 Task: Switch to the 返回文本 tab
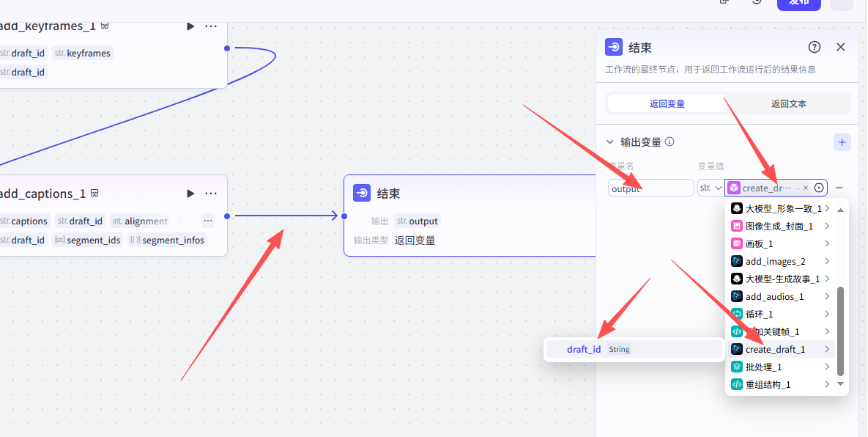tap(788, 104)
